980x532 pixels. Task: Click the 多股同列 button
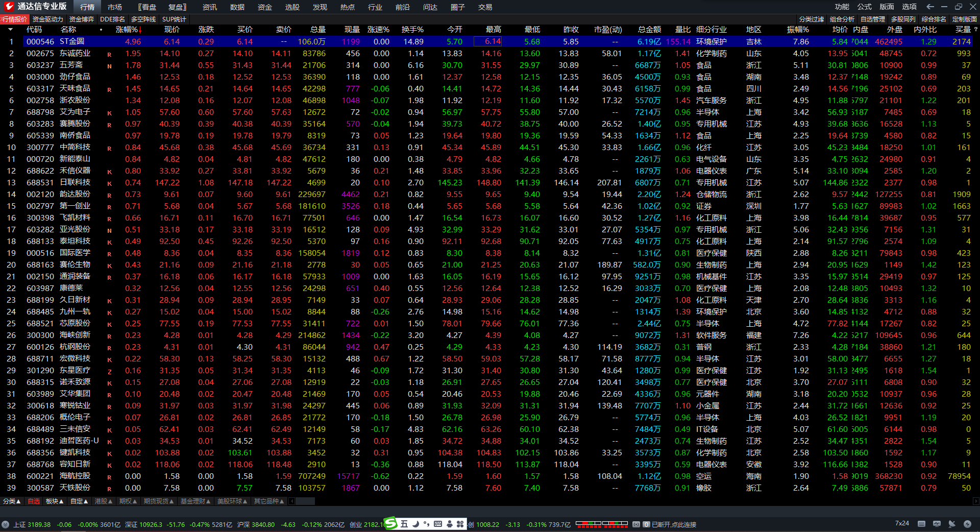pyautogui.click(x=903, y=19)
